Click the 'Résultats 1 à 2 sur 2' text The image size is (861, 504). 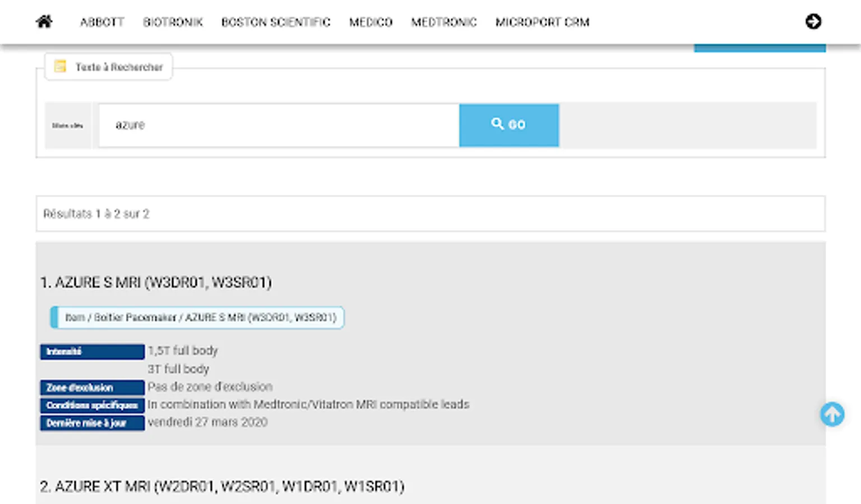(x=96, y=214)
